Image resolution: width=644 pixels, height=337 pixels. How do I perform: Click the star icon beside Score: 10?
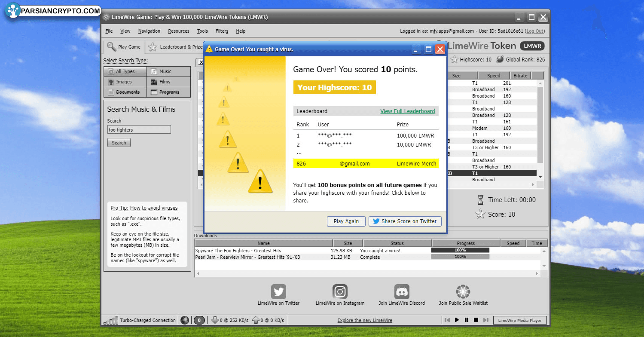click(x=480, y=214)
